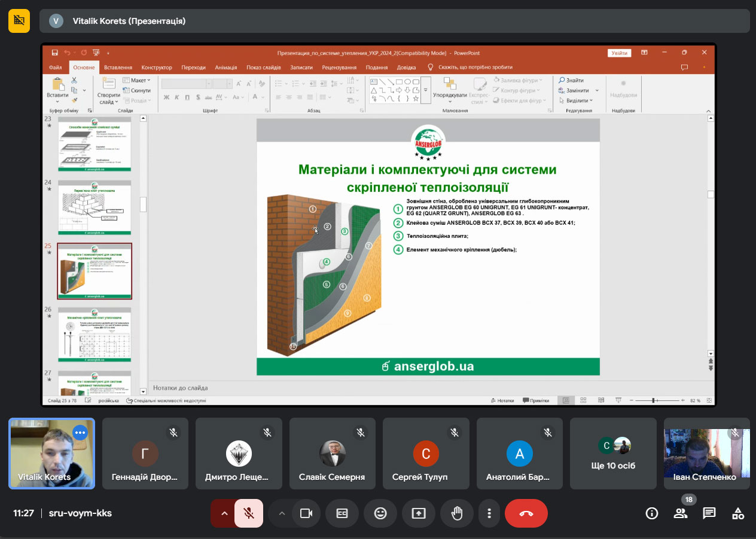Click the Нотатки до слайда notes field
This screenshot has width=756, height=539.
(427, 388)
